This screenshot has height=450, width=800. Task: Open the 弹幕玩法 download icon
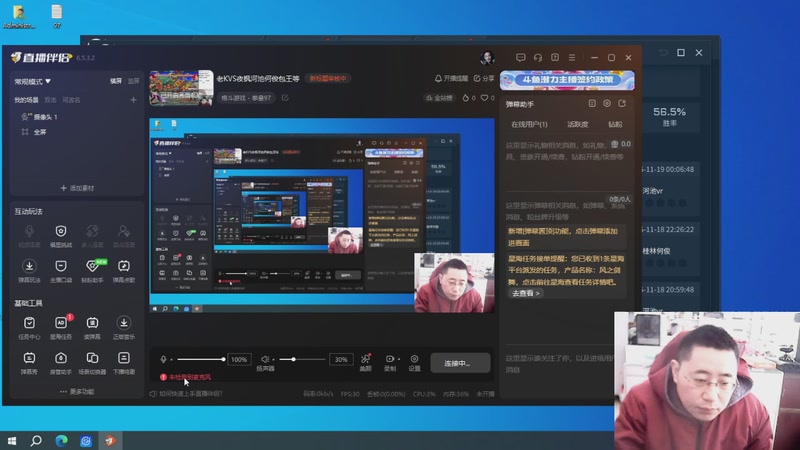[x=29, y=266]
